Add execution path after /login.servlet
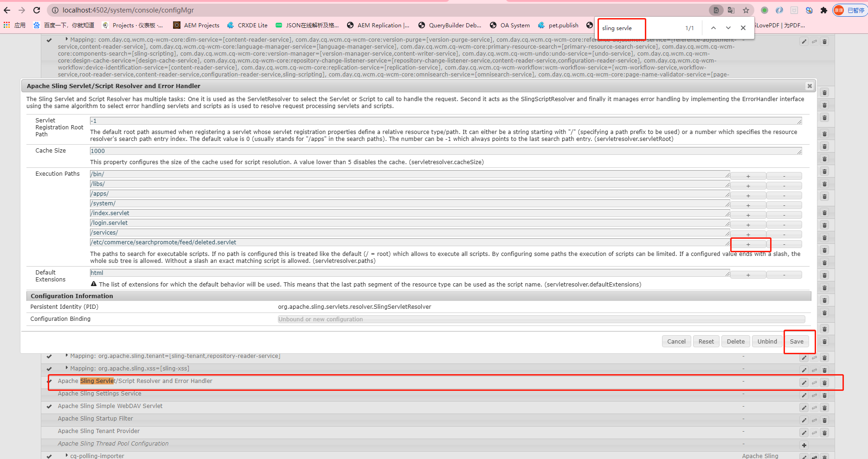 pos(748,225)
